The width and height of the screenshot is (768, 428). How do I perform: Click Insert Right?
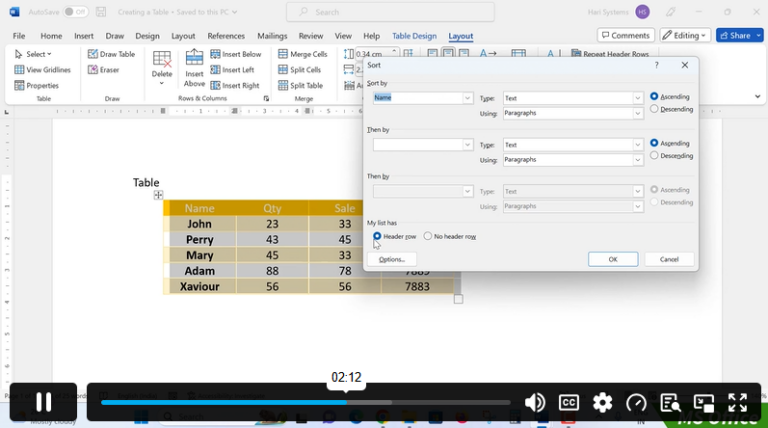235,85
